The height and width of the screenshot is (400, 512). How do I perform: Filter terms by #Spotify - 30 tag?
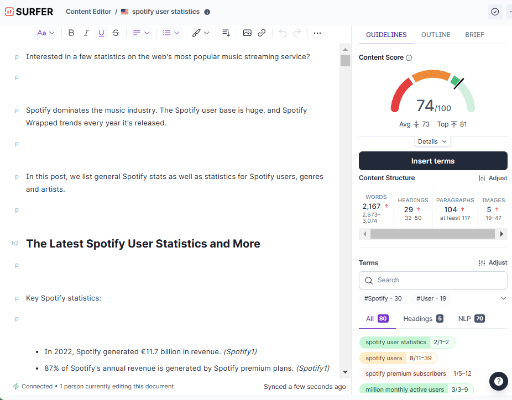coord(383,299)
